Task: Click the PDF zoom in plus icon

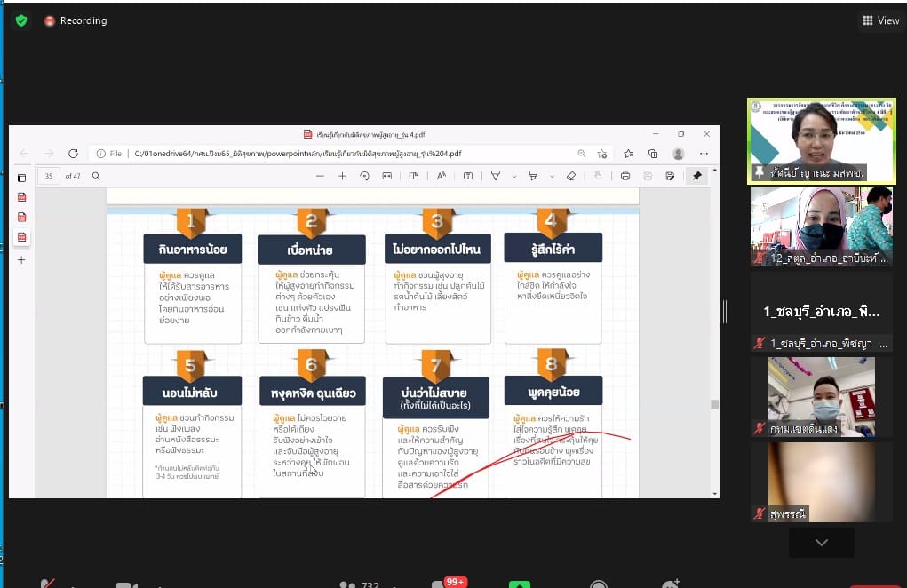Action: [x=342, y=176]
